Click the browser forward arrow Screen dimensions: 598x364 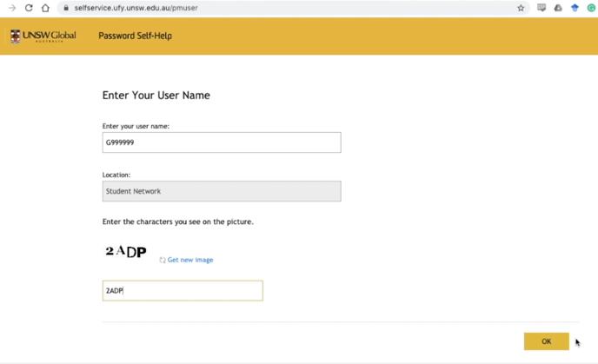(12, 8)
